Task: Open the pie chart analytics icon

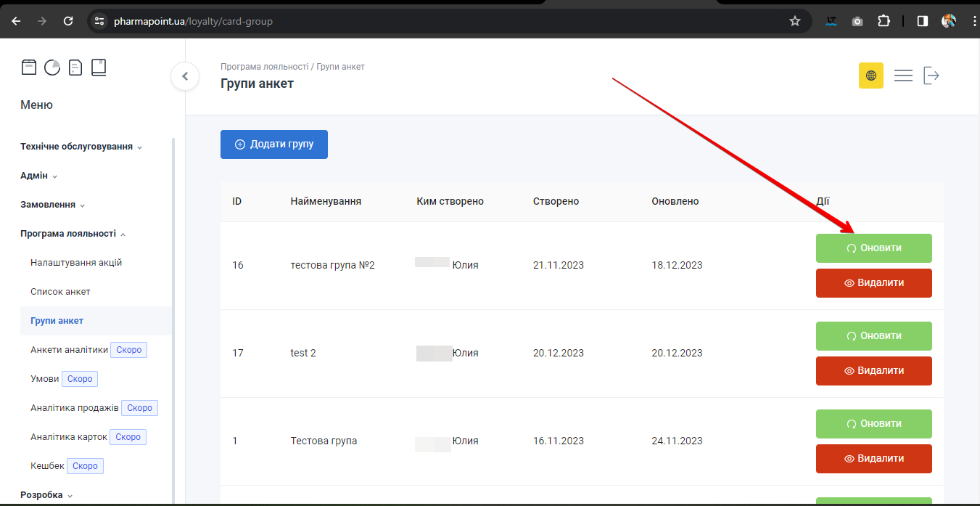Action: tap(52, 68)
